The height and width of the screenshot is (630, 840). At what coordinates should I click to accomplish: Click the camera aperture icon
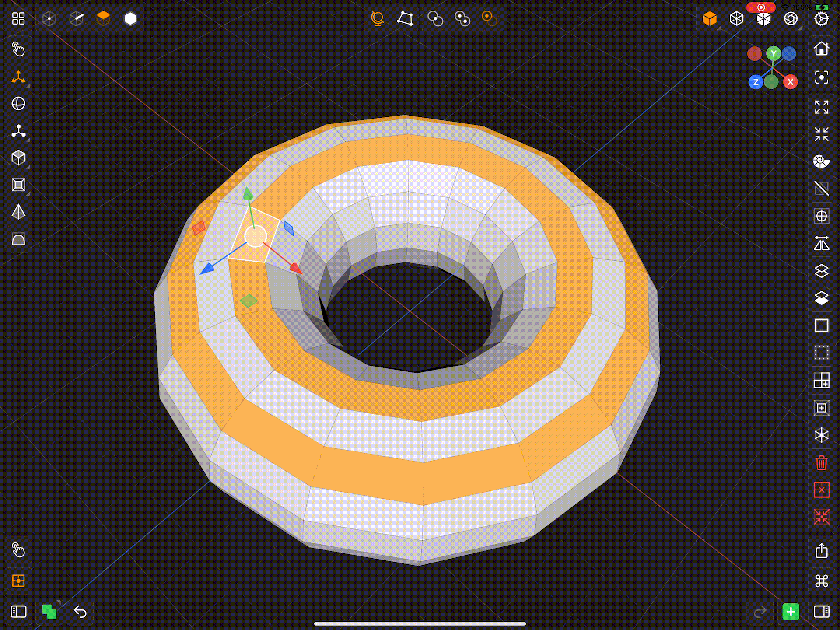[x=791, y=18]
